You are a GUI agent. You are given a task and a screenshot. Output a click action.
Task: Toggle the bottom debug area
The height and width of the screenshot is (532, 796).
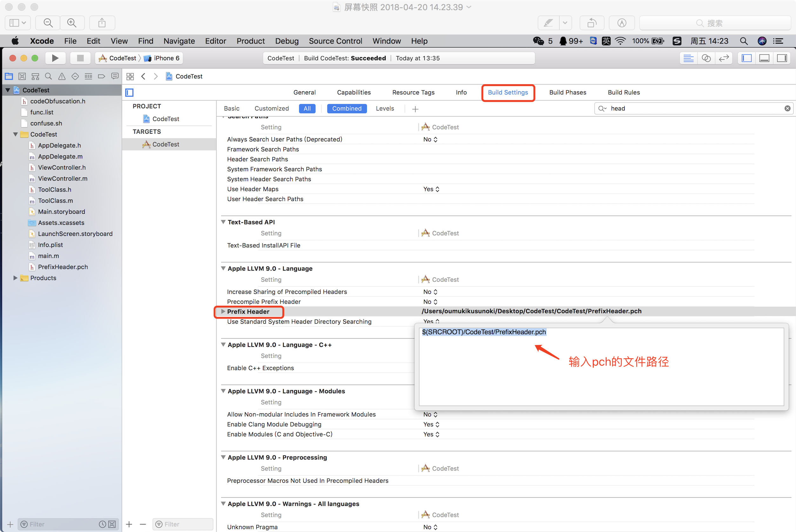765,58
